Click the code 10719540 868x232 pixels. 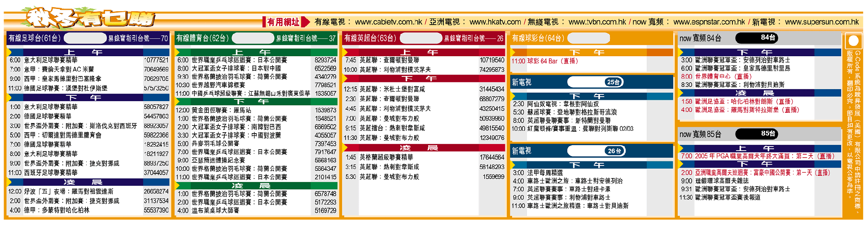click(x=492, y=60)
